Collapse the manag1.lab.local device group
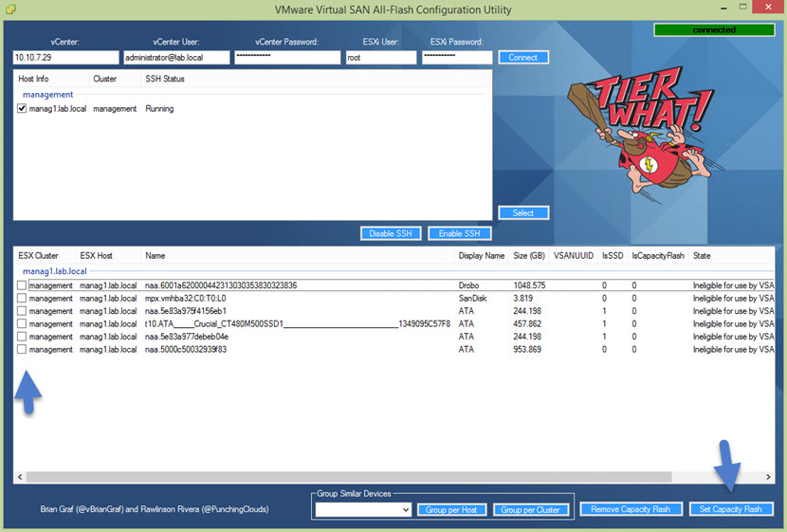This screenshot has height=532, width=787. pos(55,271)
